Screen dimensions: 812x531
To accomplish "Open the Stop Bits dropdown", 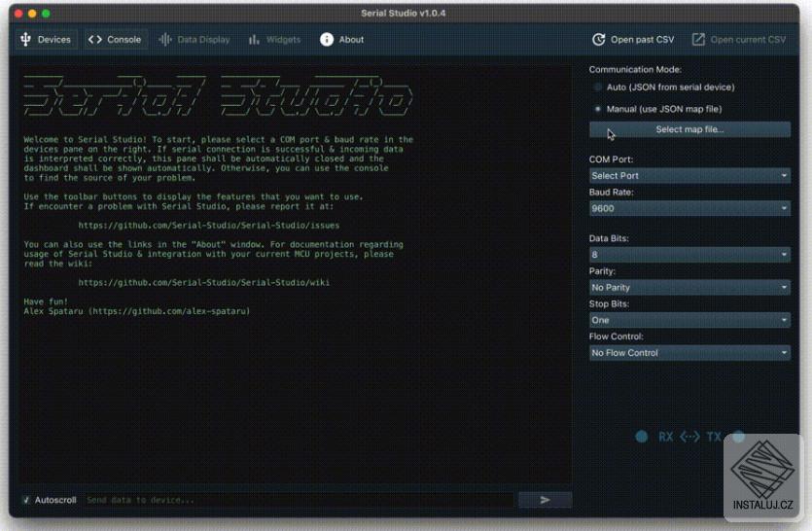I will pos(689,320).
